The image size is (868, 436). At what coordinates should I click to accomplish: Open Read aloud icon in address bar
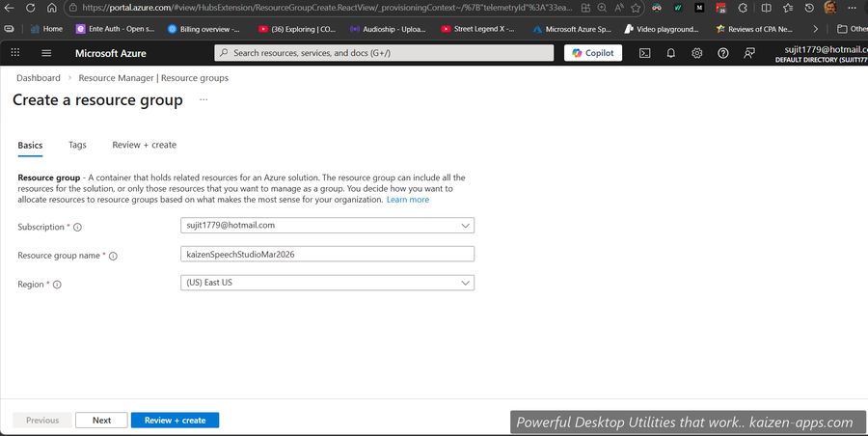coord(619,8)
